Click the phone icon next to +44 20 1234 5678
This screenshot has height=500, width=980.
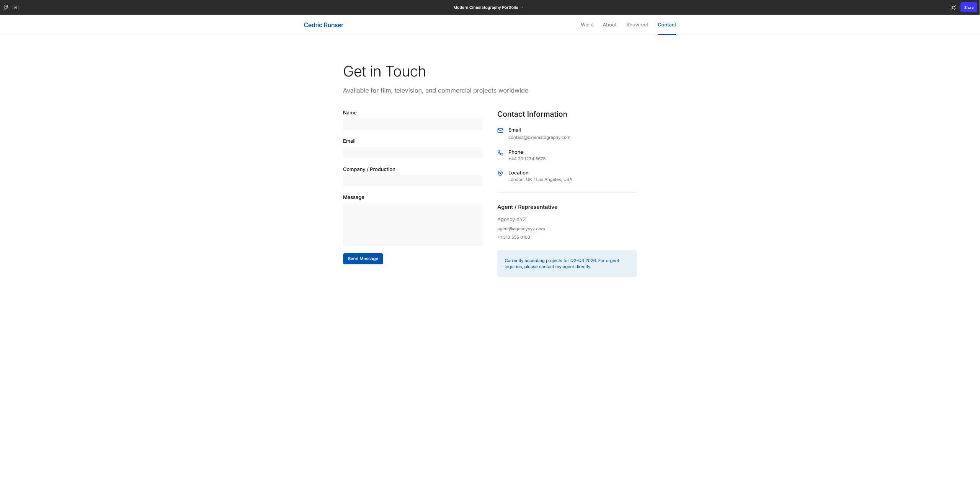500,153
